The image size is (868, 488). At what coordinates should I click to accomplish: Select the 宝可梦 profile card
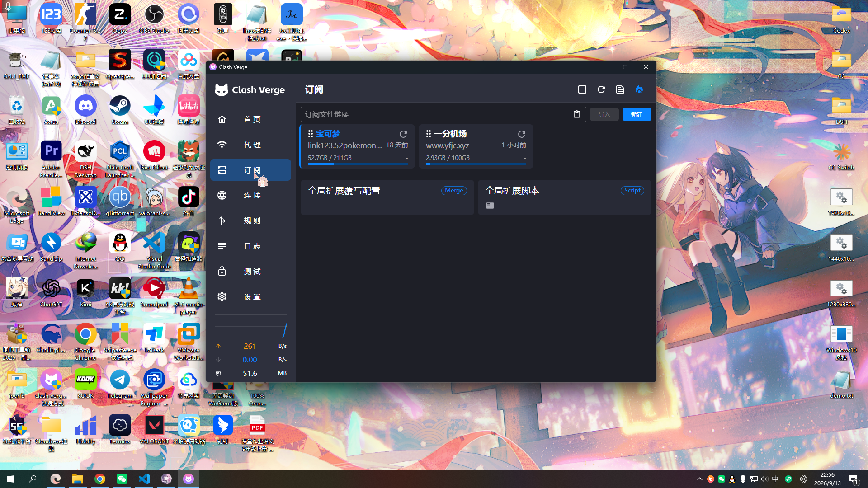(357, 146)
